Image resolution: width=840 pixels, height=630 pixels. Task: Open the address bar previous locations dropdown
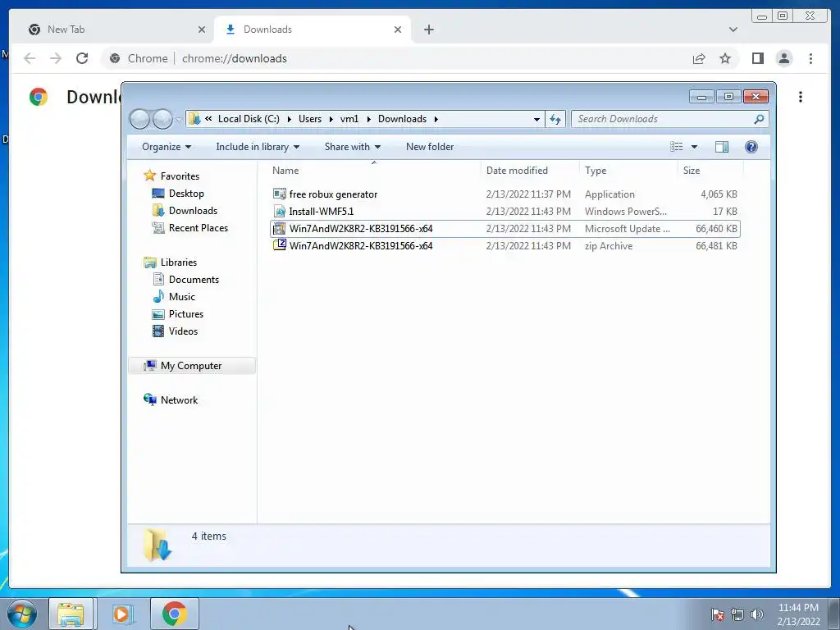(x=536, y=119)
